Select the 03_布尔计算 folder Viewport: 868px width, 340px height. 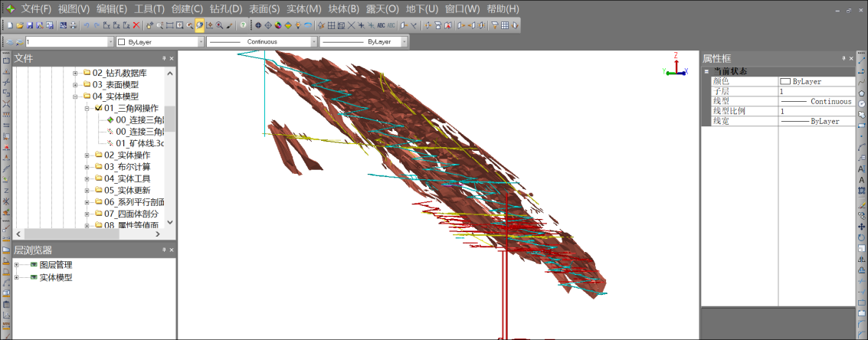click(126, 167)
